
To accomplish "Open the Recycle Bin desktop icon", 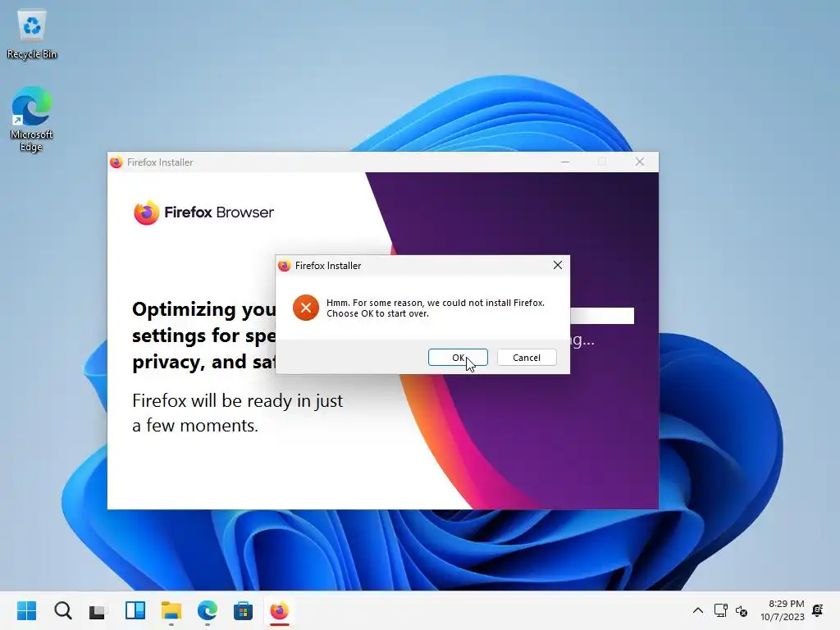I will pos(32,34).
